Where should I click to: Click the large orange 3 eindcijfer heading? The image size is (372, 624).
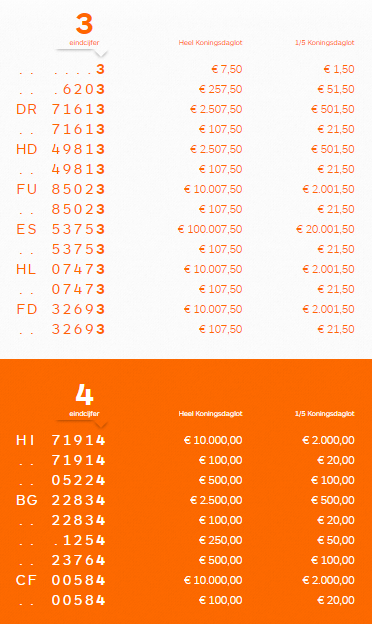tap(84, 24)
